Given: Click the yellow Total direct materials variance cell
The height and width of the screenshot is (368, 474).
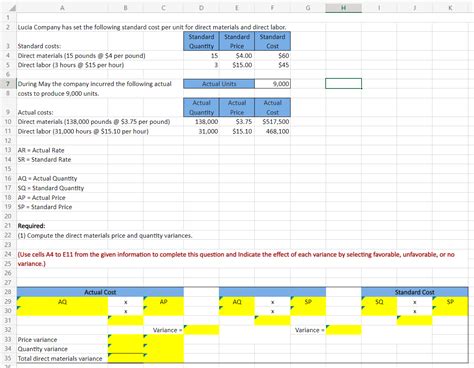Looking at the screenshot, I should [x=126, y=358].
